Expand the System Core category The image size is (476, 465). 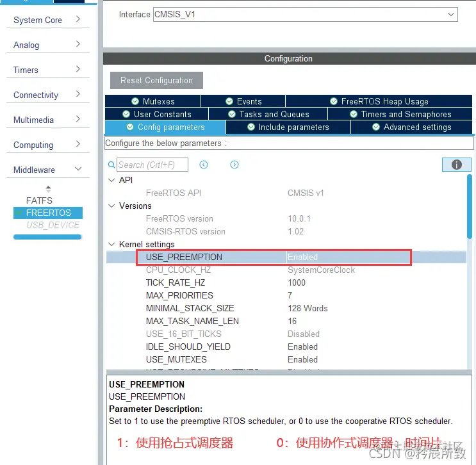[48, 20]
